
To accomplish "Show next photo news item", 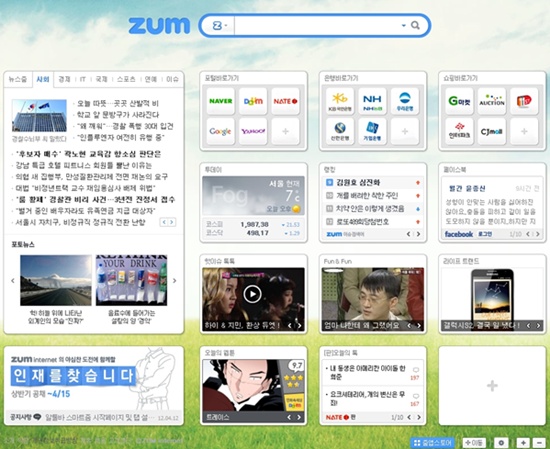I will point(175,281).
